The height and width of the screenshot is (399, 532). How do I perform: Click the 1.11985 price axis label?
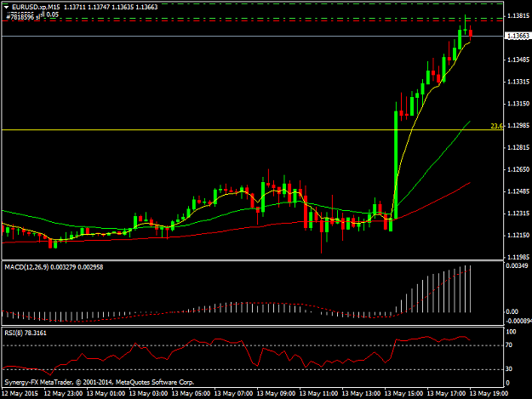click(x=518, y=257)
